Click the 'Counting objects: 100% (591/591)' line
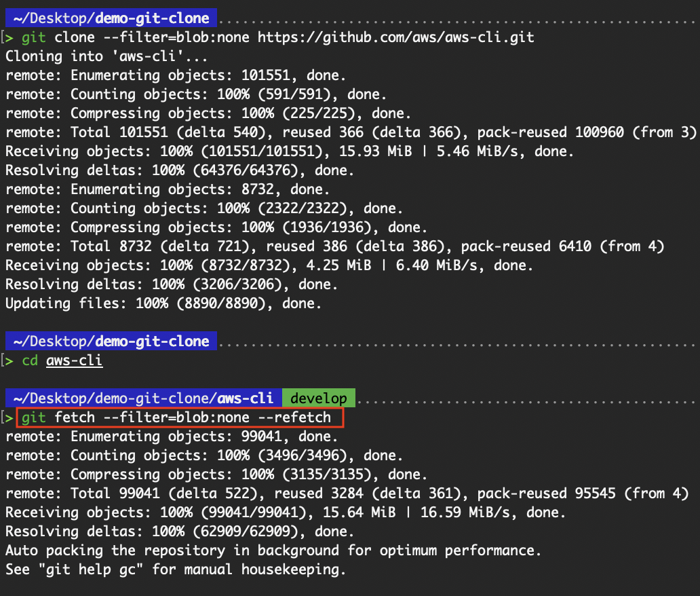This screenshot has height=596, width=700. click(195, 94)
